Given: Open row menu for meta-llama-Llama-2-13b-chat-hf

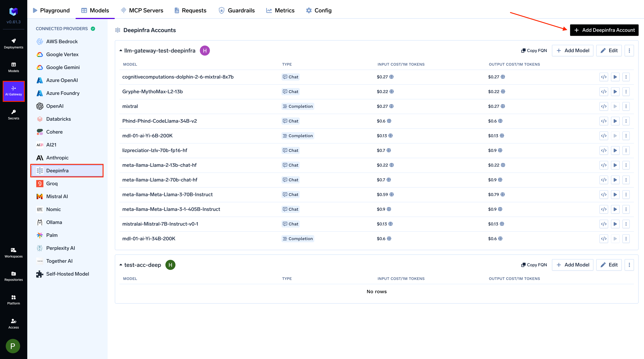Looking at the screenshot, I should pos(626,165).
